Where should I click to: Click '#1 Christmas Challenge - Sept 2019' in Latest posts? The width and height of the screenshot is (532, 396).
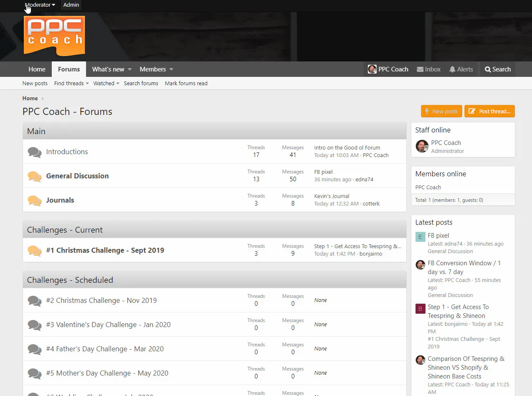(464, 343)
